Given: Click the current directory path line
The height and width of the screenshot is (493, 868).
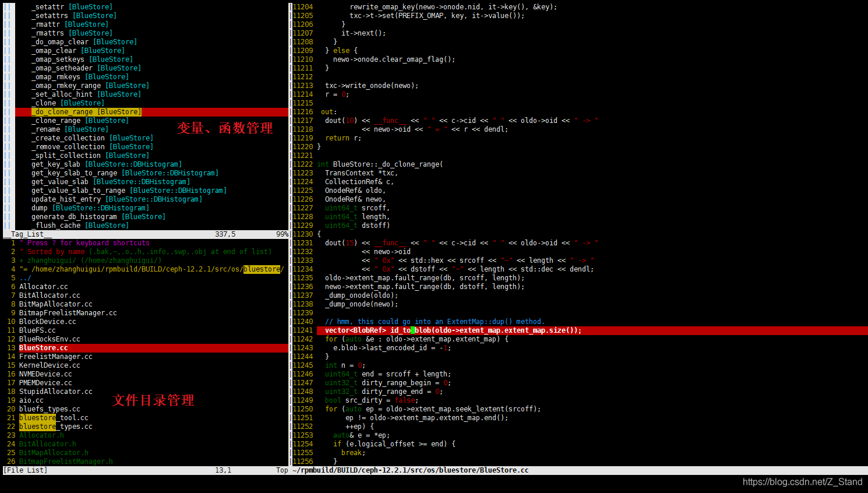Looking at the screenshot, I should (x=151, y=269).
